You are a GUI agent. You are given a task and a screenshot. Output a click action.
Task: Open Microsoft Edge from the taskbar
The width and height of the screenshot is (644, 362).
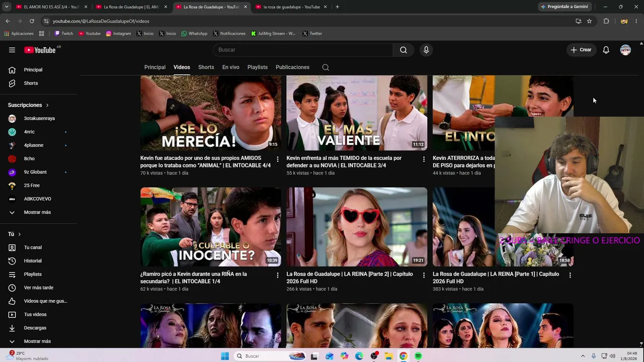(x=359, y=356)
